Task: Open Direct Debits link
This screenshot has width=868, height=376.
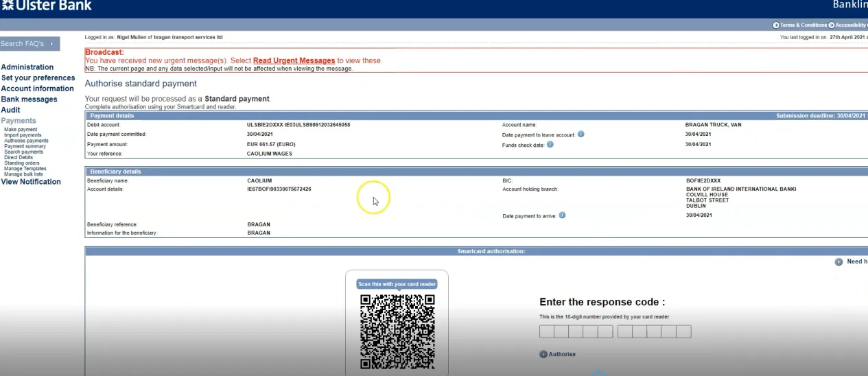Action: [19, 157]
